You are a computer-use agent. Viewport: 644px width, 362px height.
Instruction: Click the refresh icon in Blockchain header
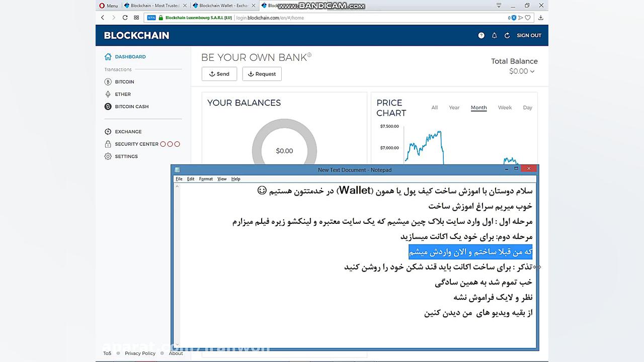507,35
